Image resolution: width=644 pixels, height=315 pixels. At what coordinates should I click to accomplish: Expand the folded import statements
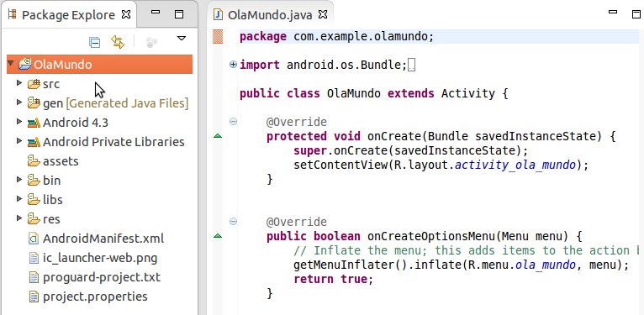[x=233, y=65]
